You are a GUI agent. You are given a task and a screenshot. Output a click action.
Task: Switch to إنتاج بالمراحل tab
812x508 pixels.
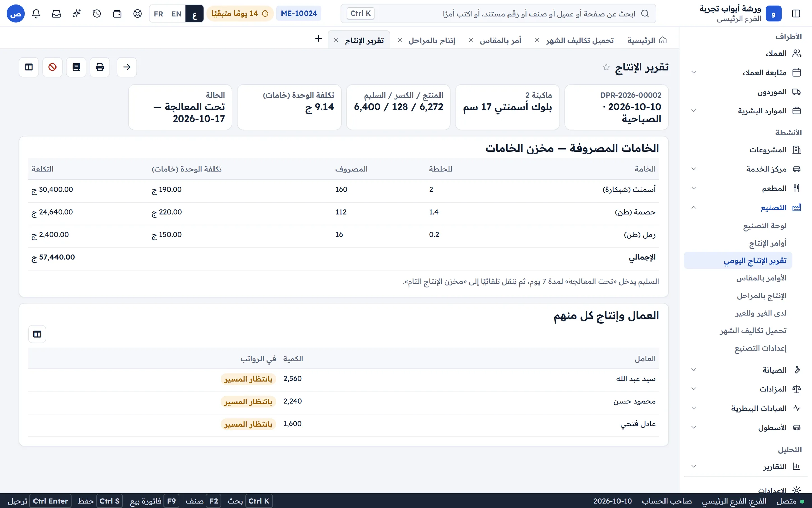coord(432,40)
